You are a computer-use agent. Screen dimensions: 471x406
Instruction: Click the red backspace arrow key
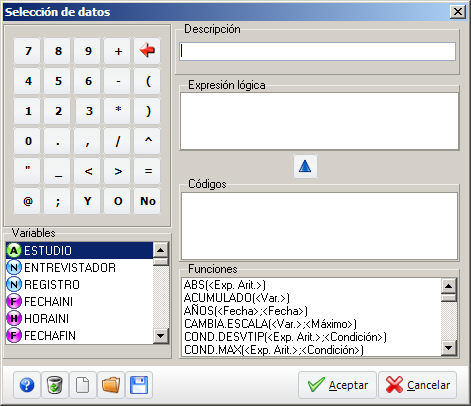(147, 51)
